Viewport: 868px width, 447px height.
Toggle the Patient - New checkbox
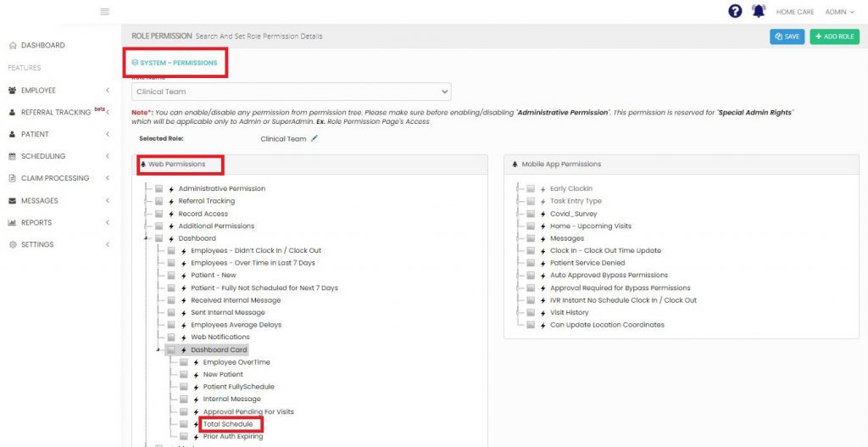tap(171, 276)
